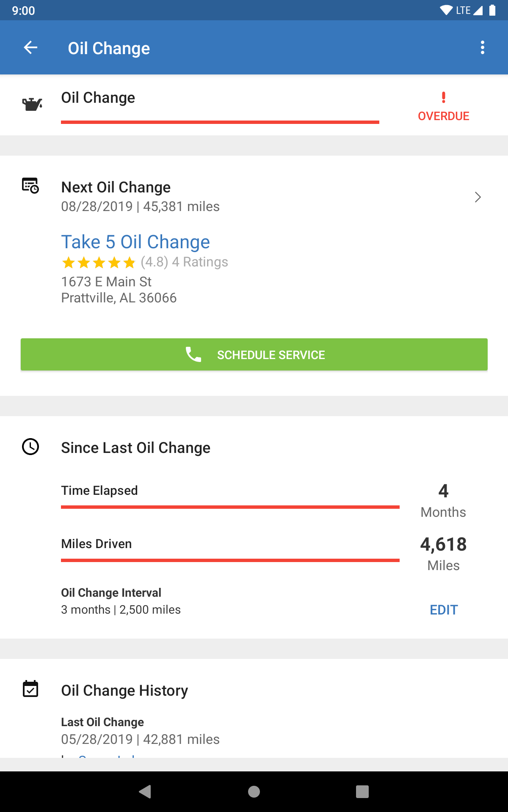Viewport: 508px width, 812px height.
Task: Click the Miles Driven progress bar
Action: (x=230, y=560)
